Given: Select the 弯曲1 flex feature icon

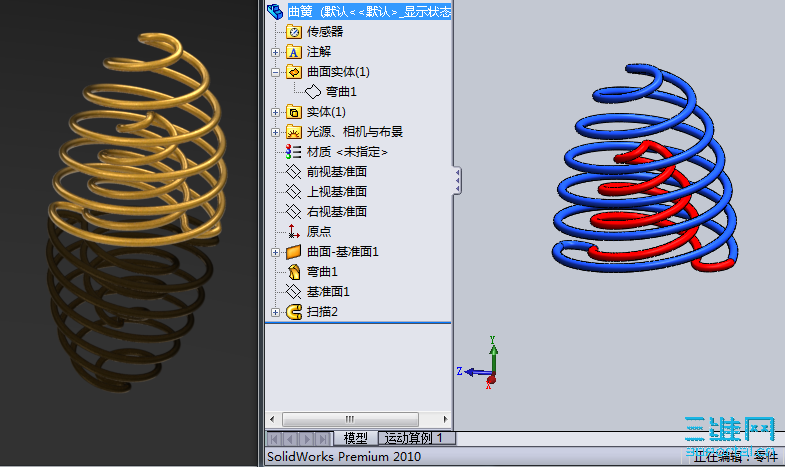Looking at the screenshot, I should [294, 272].
